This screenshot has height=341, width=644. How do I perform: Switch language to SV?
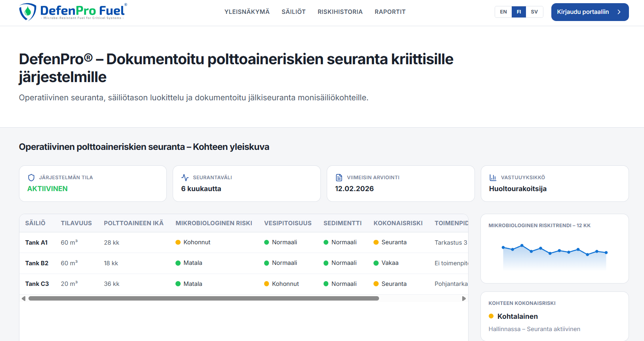[534, 12]
